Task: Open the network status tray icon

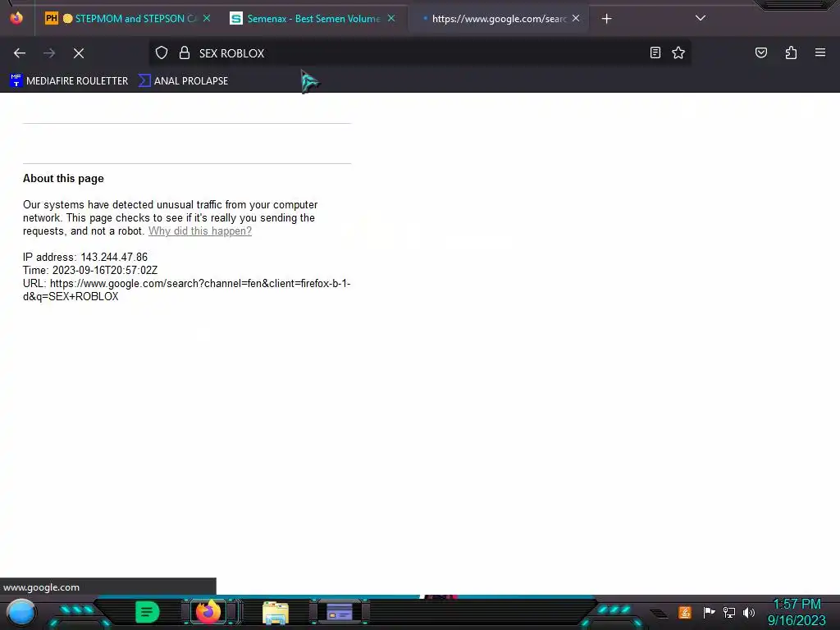Action: pos(729,612)
